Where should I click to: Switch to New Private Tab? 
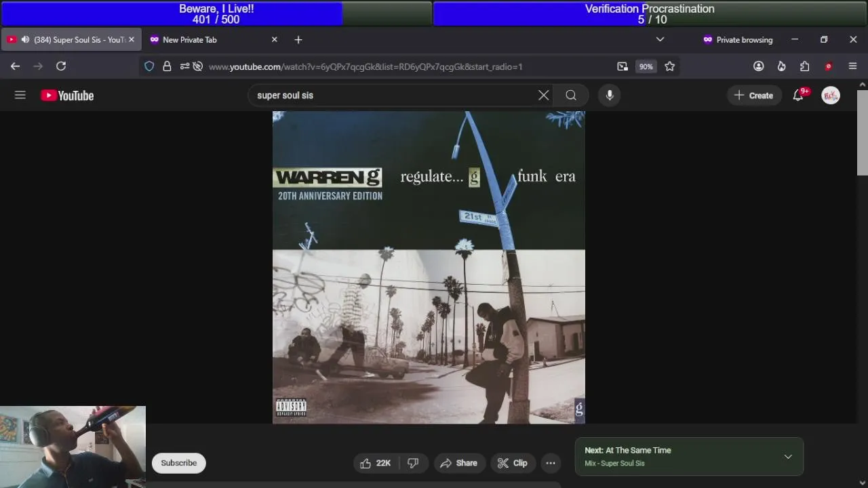(214, 40)
